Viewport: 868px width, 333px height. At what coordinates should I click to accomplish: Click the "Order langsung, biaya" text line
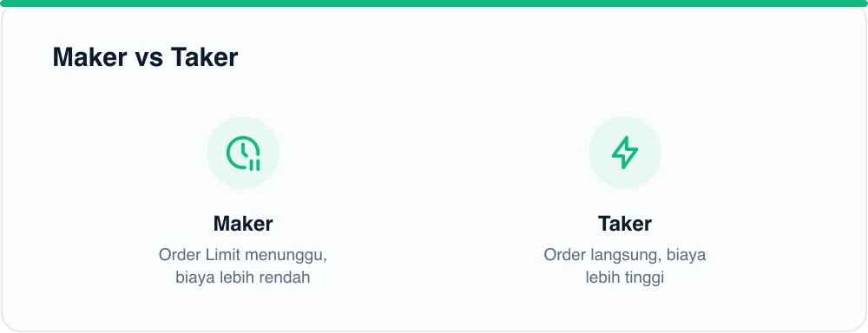pyautogui.click(x=625, y=255)
